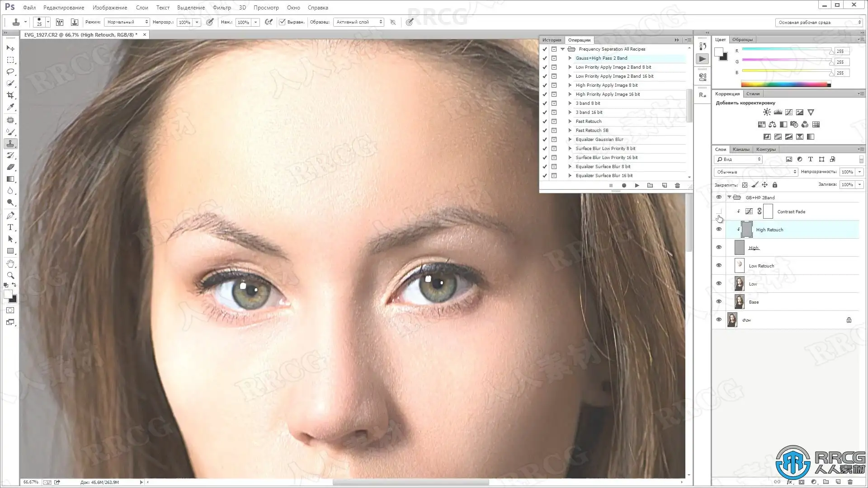Viewport: 868px width, 488px height.
Task: Open the Режим blend mode dropdown
Action: (127, 22)
